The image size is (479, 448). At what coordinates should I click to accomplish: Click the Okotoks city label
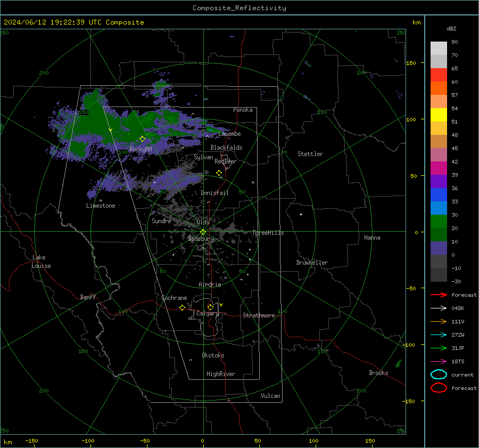(213, 355)
